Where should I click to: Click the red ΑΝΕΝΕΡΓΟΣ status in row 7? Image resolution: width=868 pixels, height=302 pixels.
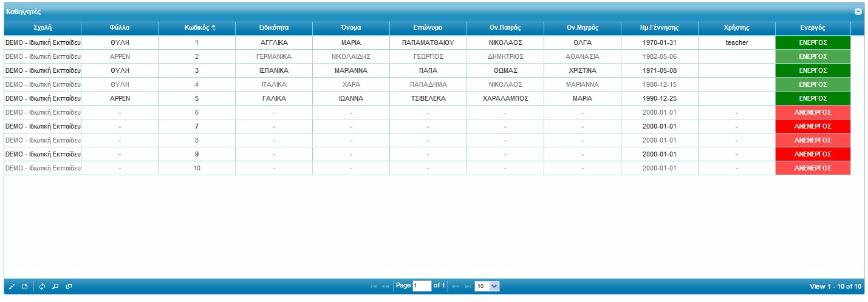pyautogui.click(x=813, y=126)
